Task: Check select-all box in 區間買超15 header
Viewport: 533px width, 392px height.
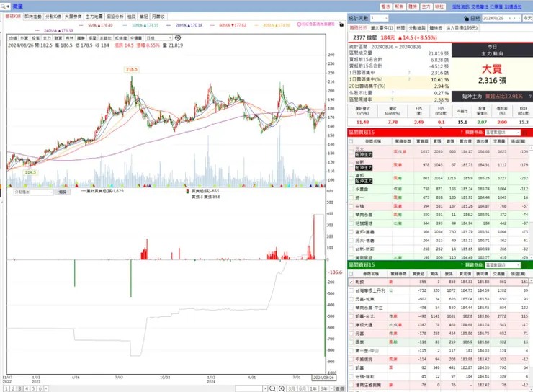Action: click(x=351, y=141)
